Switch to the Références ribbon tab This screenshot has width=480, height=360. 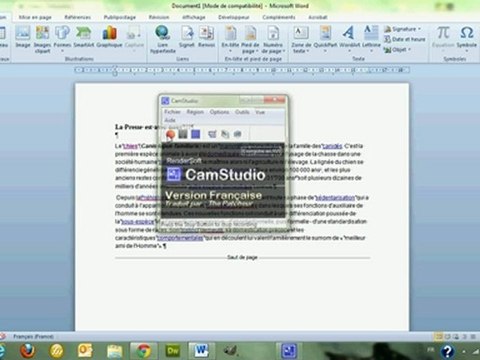click(78, 17)
